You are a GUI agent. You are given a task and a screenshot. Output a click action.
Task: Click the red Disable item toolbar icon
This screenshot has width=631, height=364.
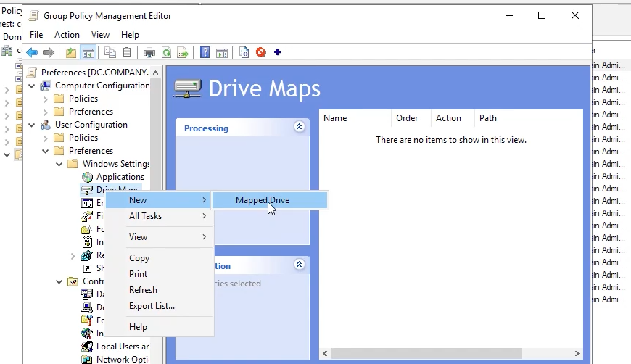tap(260, 52)
